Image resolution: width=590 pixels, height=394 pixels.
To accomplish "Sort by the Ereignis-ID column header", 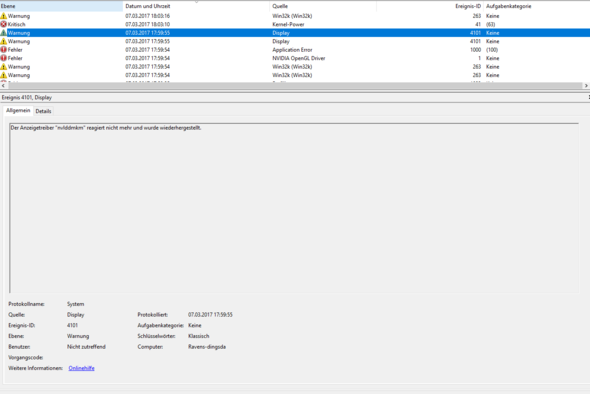I will coord(430,6).
